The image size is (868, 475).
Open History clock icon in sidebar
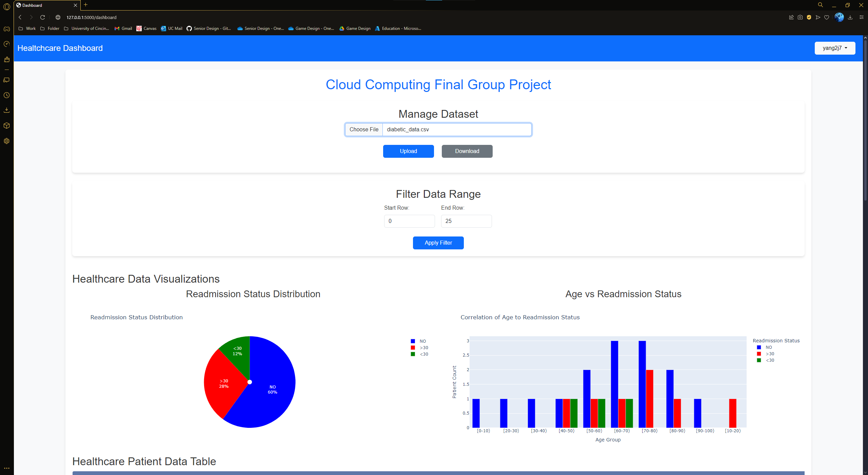tap(6, 95)
